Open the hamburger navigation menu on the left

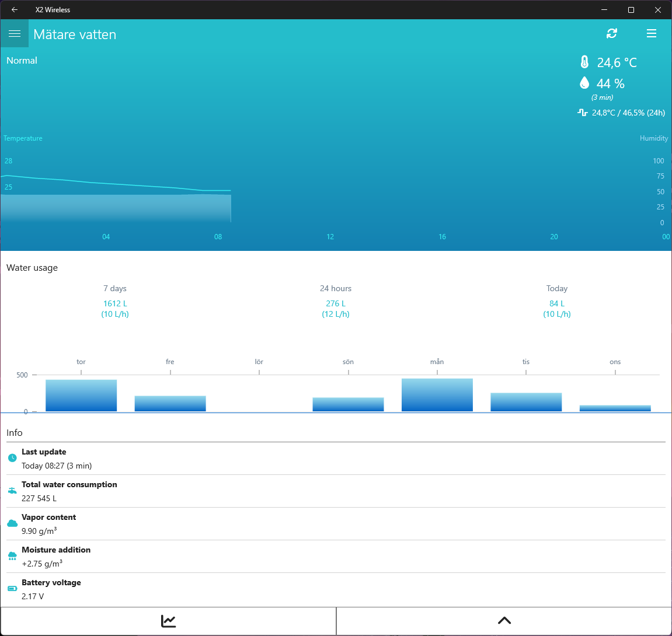(15, 33)
